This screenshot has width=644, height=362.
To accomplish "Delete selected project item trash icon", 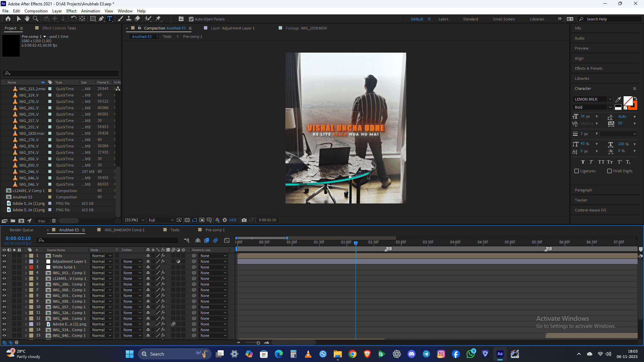I will click(x=54, y=221).
